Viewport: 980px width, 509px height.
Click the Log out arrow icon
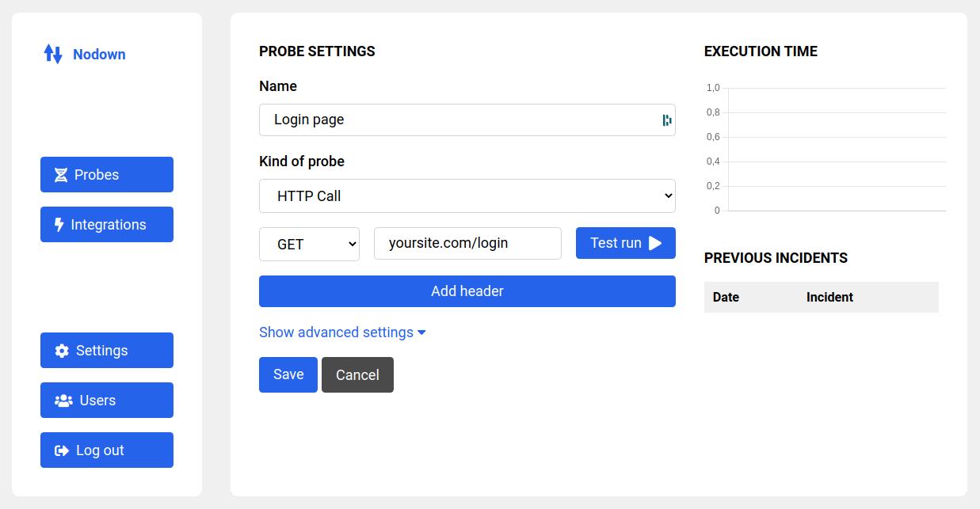[x=62, y=450]
